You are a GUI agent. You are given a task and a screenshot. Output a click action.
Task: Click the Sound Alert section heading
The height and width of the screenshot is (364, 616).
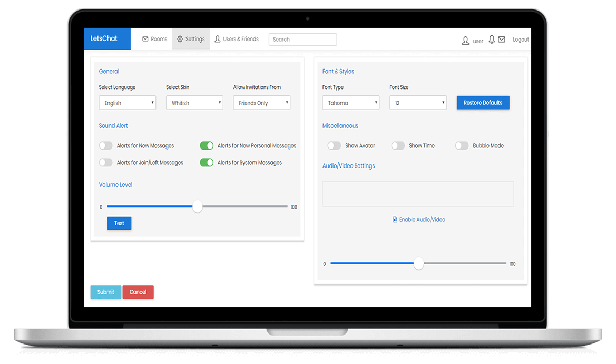113,126
